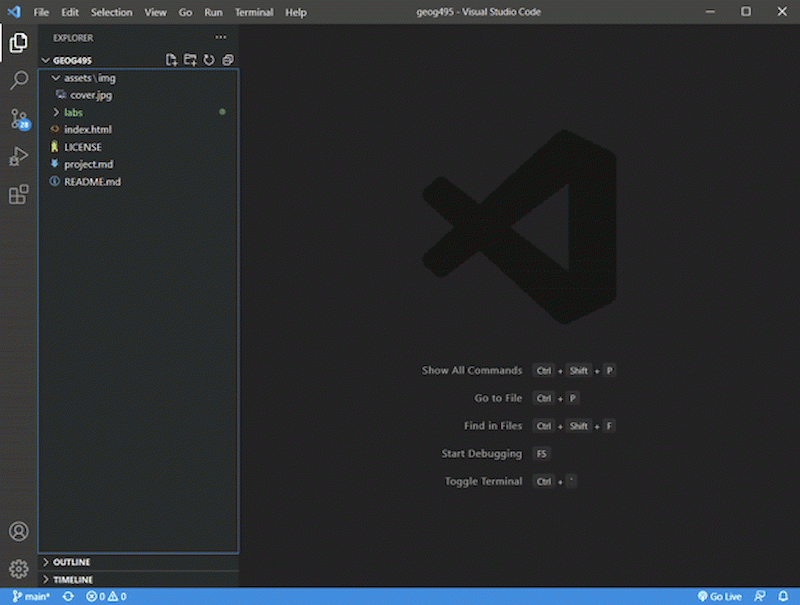Open the Terminal menu
800x605 pixels.
(254, 12)
